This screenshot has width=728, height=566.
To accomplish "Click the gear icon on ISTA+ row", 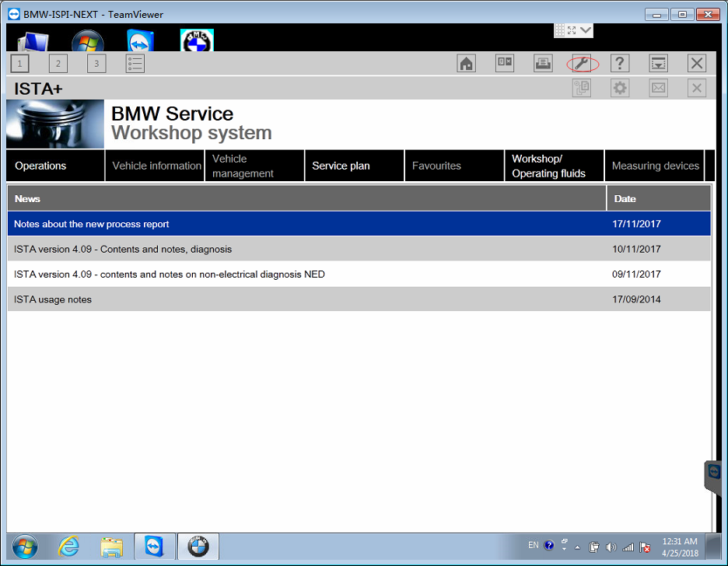I will pos(620,88).
